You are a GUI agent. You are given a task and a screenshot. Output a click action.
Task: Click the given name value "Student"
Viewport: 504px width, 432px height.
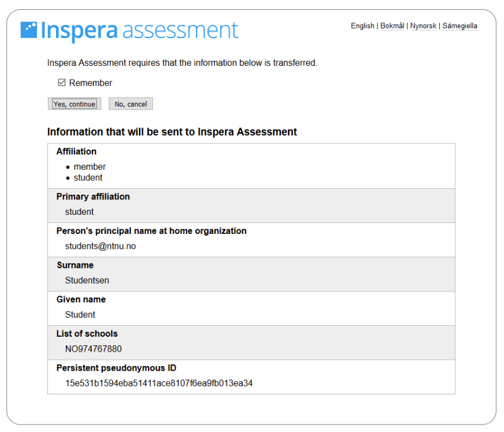80,315
